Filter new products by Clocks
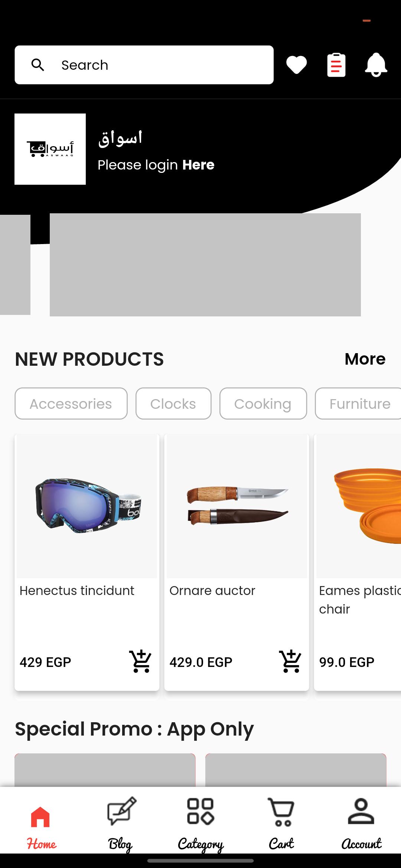 [173, 404]
